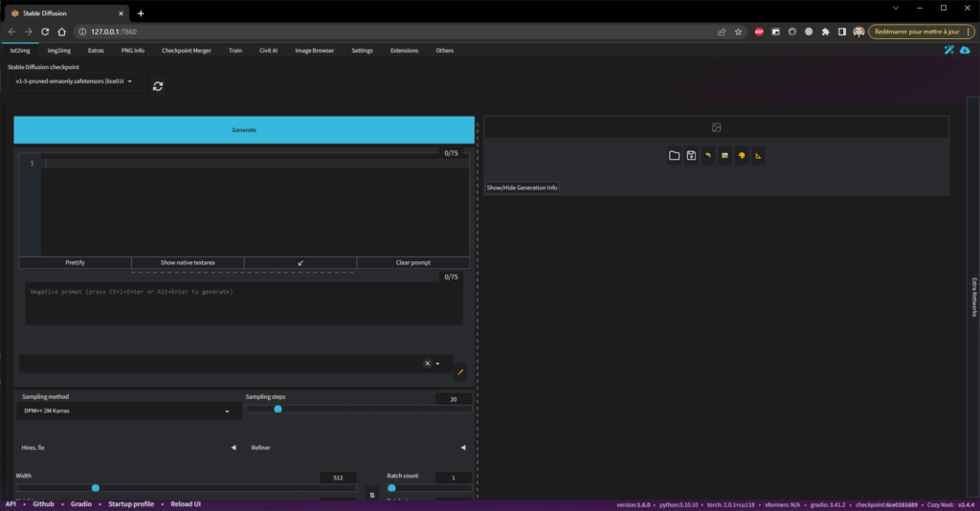Click the Clear prompt button
This screenshot has height=511, width=980.
413,262
